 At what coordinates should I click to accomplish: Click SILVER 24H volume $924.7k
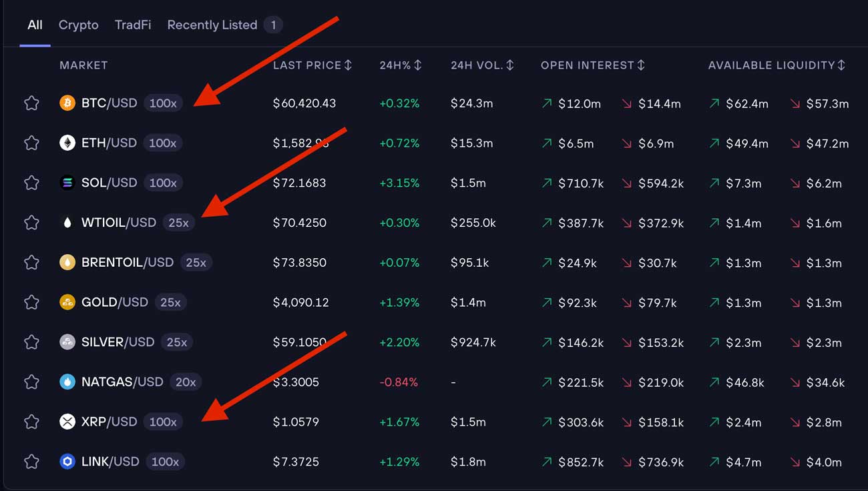473,342
